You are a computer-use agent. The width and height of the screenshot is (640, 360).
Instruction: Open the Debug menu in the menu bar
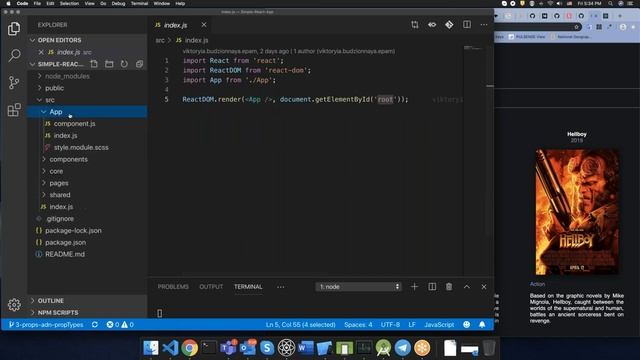tap(118, 3)
